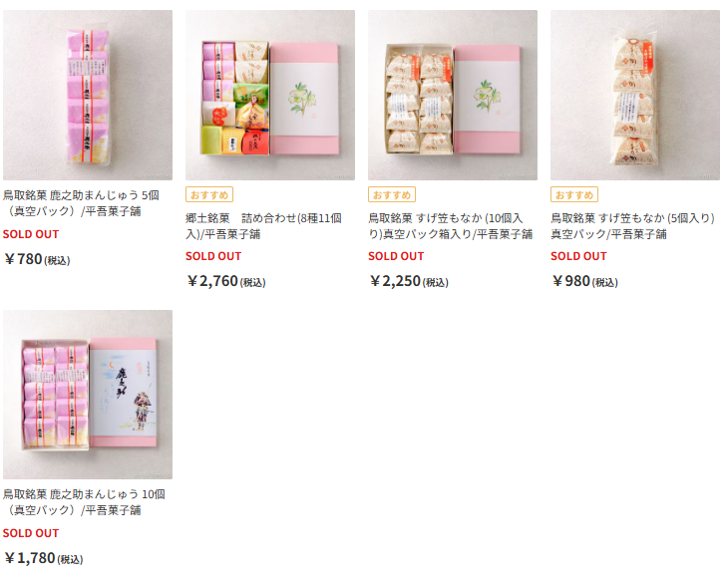Click the おすすめ badge on 10個入り もなか

pyautogui.click(x=392, y=194)
